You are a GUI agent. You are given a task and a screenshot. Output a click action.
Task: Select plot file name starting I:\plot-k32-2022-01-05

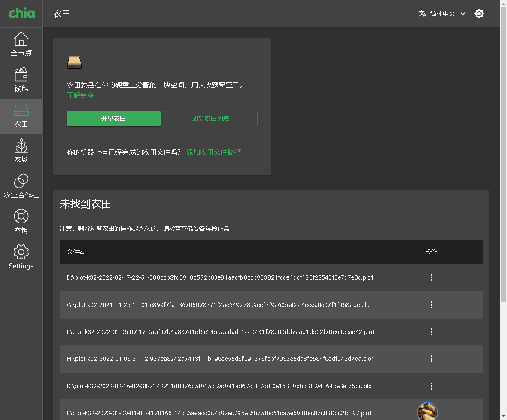pyautogui.click(x=221, y=332)
